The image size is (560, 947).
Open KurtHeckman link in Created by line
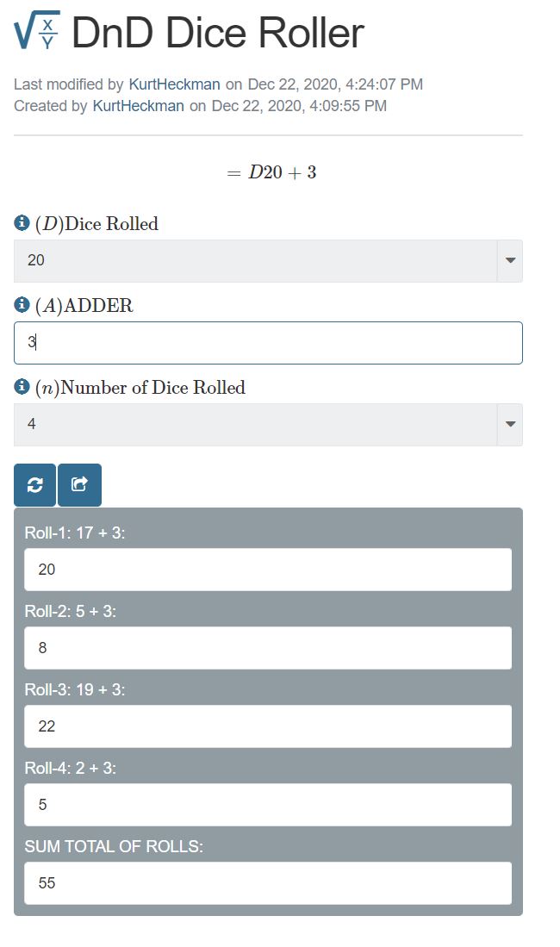[x=138, y=106]
